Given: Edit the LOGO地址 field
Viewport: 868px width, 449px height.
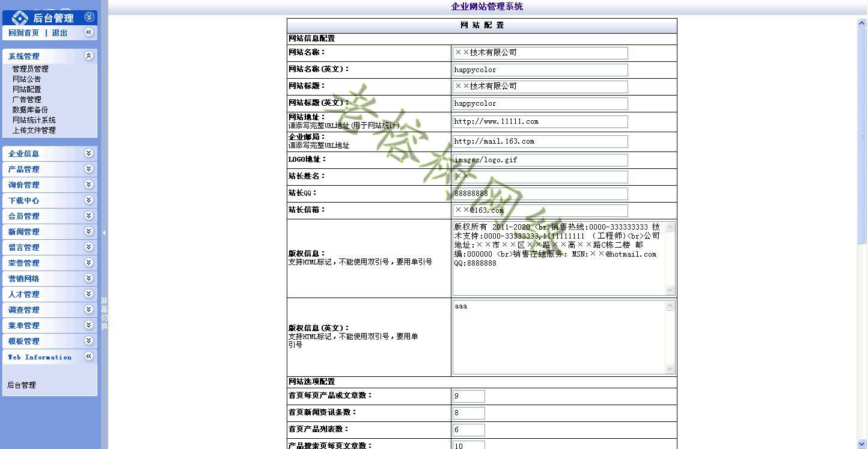Looking at the screenshot, I should pyautogui.click(x=540, y=160).
